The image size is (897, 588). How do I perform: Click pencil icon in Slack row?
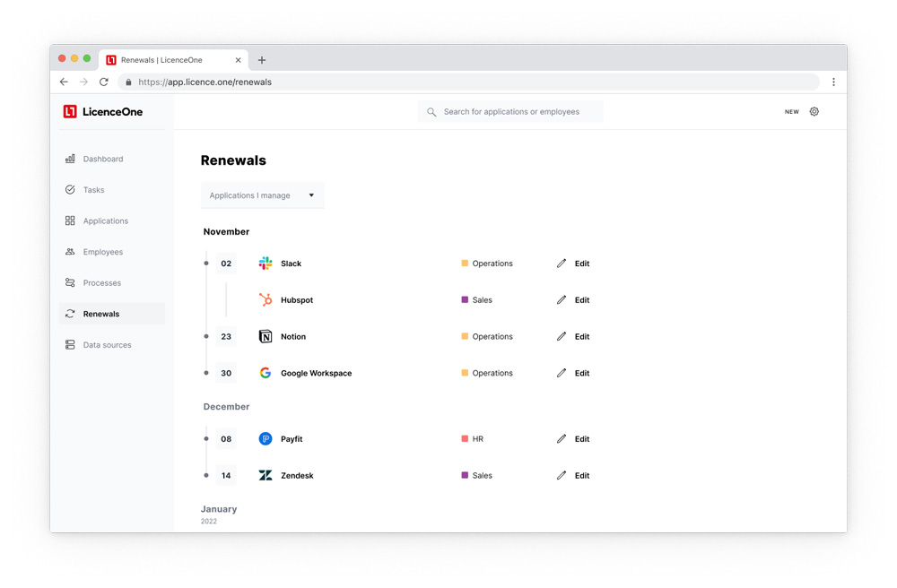(562, 263)
